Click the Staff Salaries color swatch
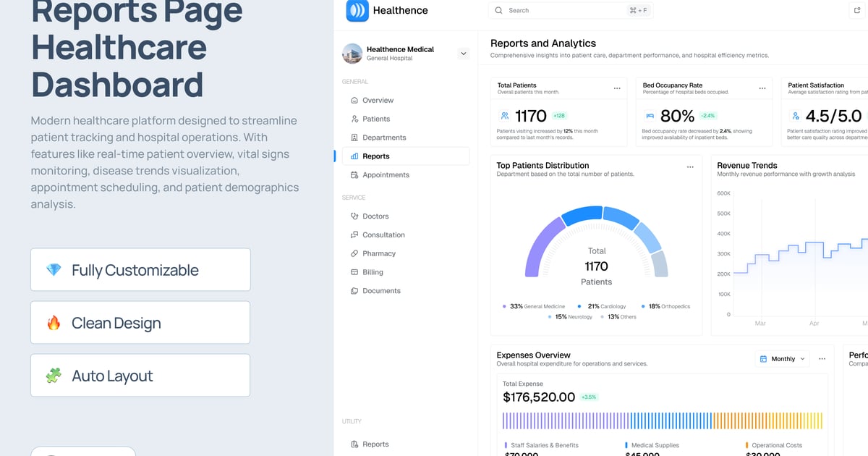This screenshot has width=868, height=456. (x=505, y=444)
